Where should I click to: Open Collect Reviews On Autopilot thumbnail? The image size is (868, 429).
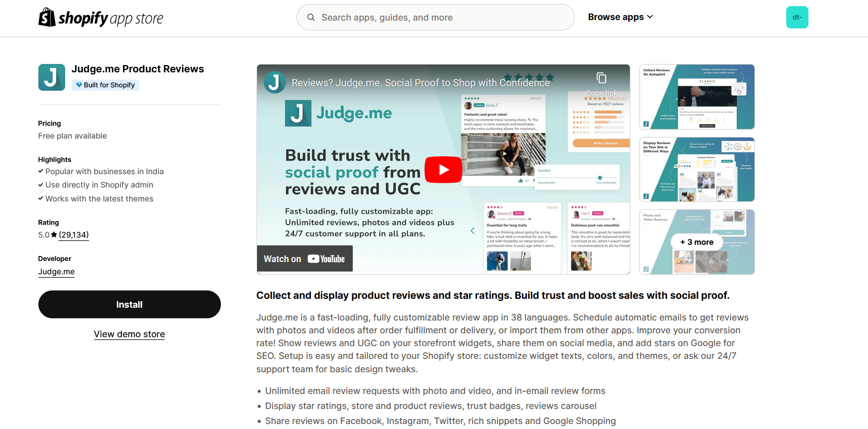697,97
